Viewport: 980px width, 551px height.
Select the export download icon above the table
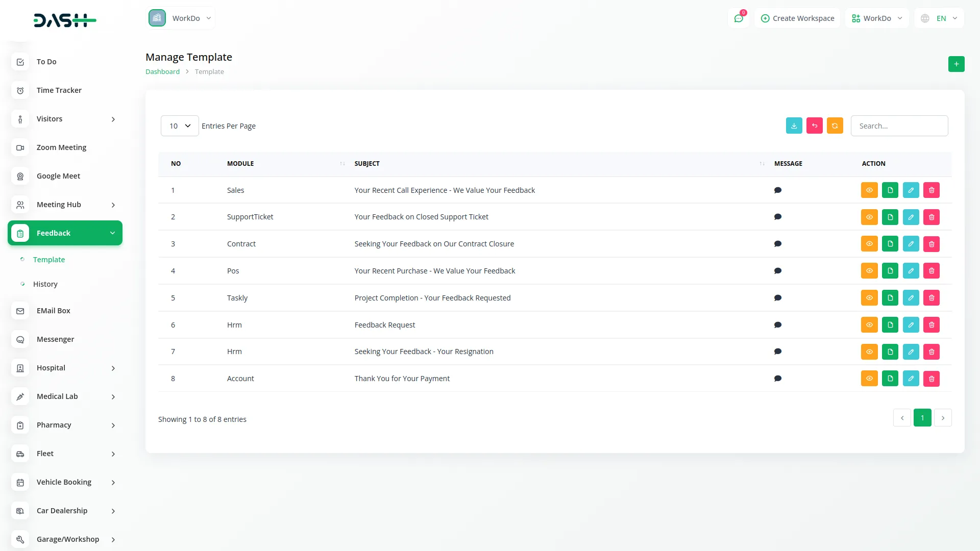794,126
